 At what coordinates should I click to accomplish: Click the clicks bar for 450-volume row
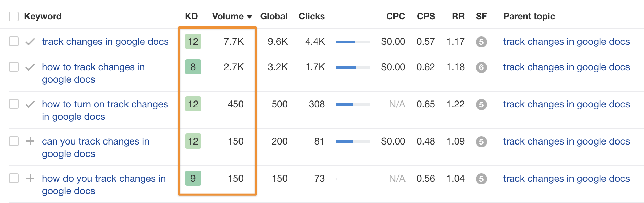click(x=353, y=104)
